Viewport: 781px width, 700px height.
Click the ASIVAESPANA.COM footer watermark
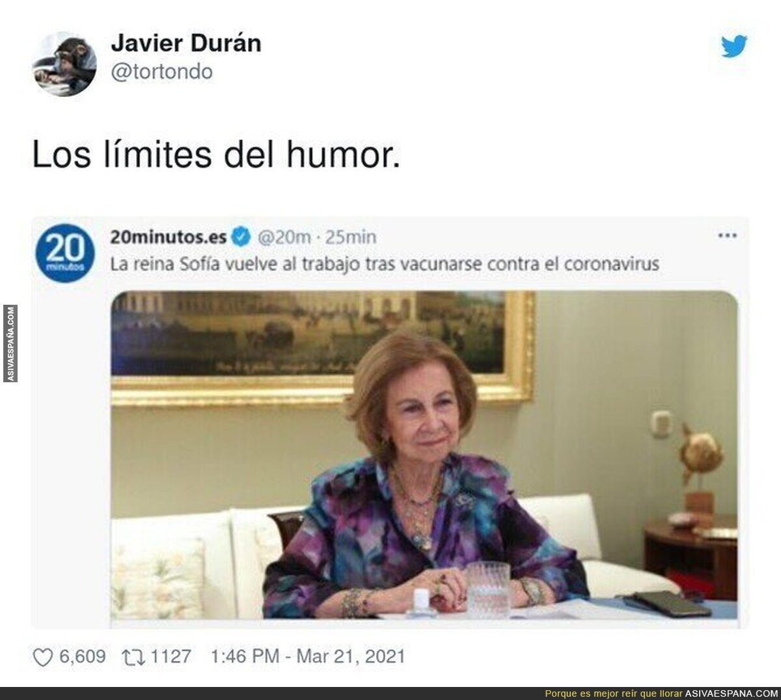pyautogui.click(x=722, y=693)
